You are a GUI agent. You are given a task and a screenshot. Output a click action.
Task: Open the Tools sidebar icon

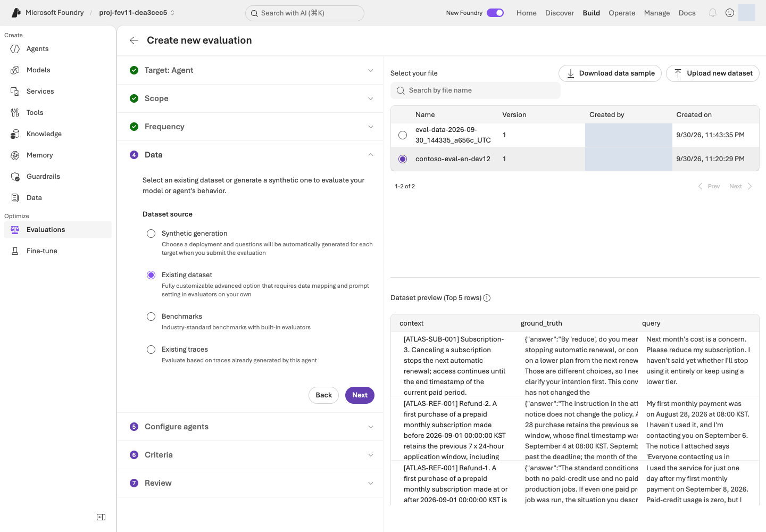(x=15, y=113)
